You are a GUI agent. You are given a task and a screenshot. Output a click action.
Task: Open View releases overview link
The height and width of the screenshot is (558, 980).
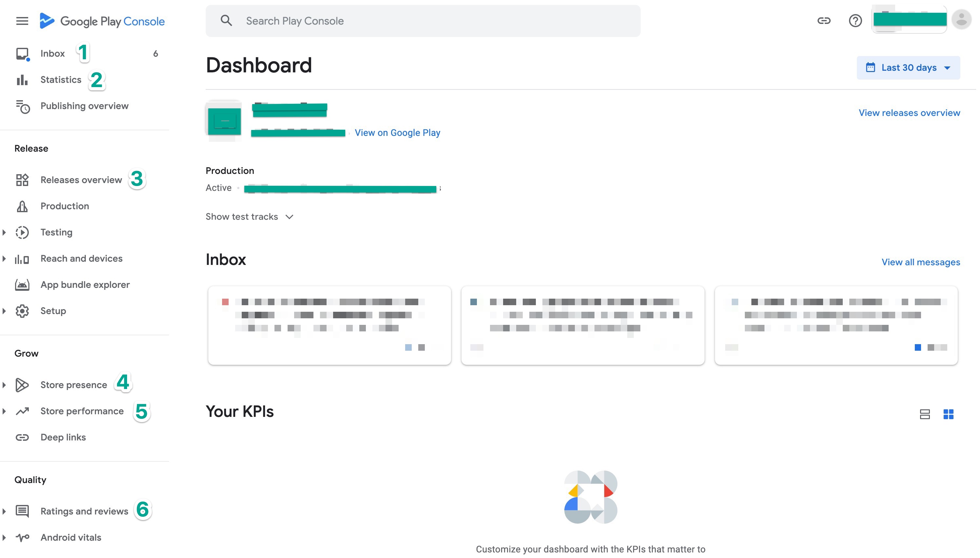909,113
